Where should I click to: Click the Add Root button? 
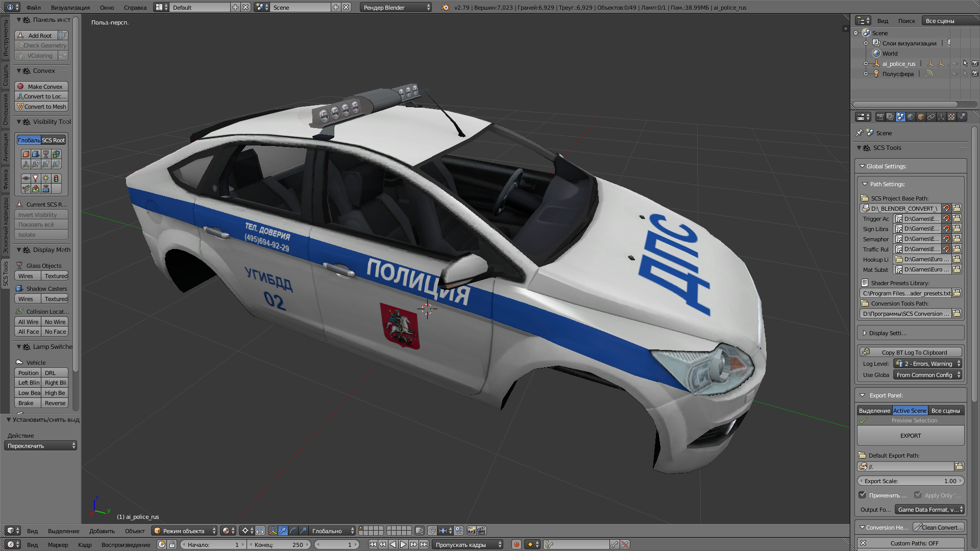point(36,36)
